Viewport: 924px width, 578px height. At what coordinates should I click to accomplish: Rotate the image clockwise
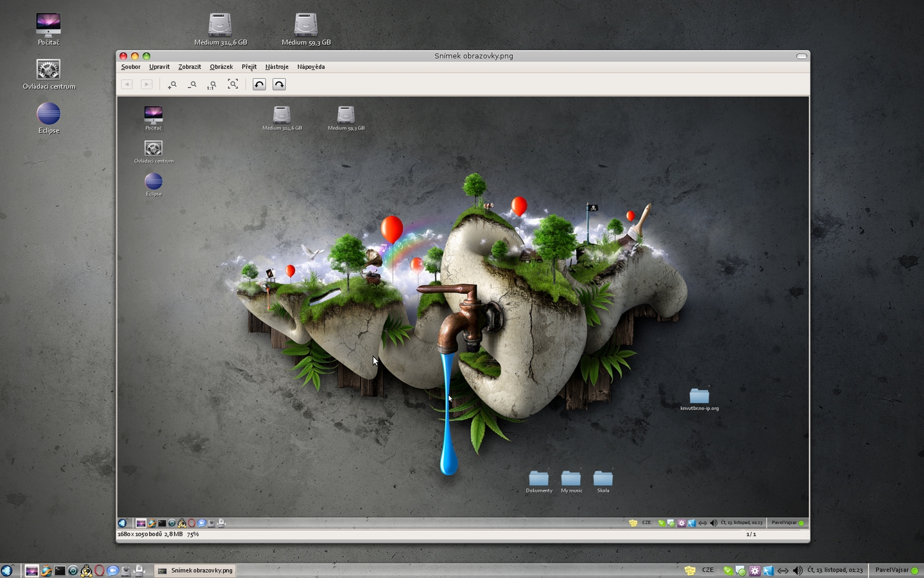coord(279,84)
